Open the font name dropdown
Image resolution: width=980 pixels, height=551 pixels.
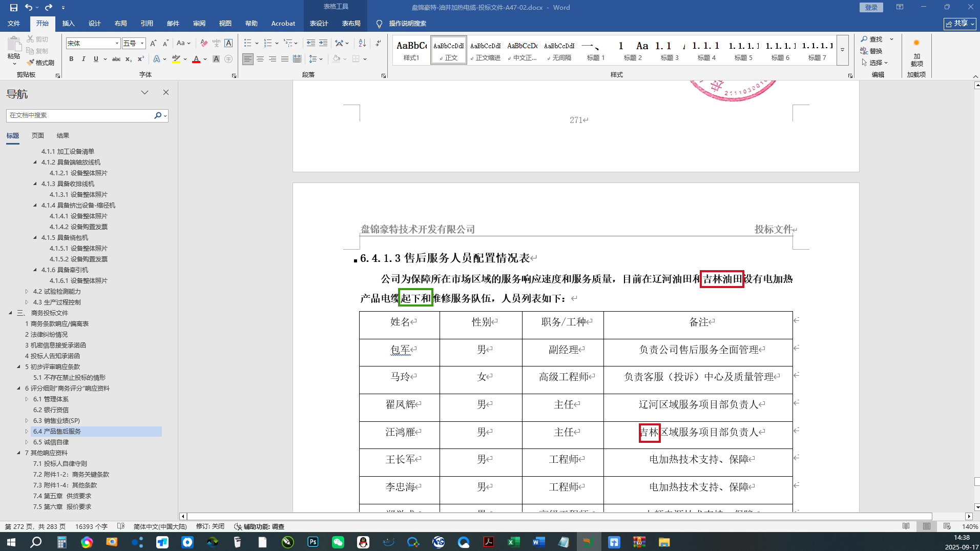[x=117, y=43]
